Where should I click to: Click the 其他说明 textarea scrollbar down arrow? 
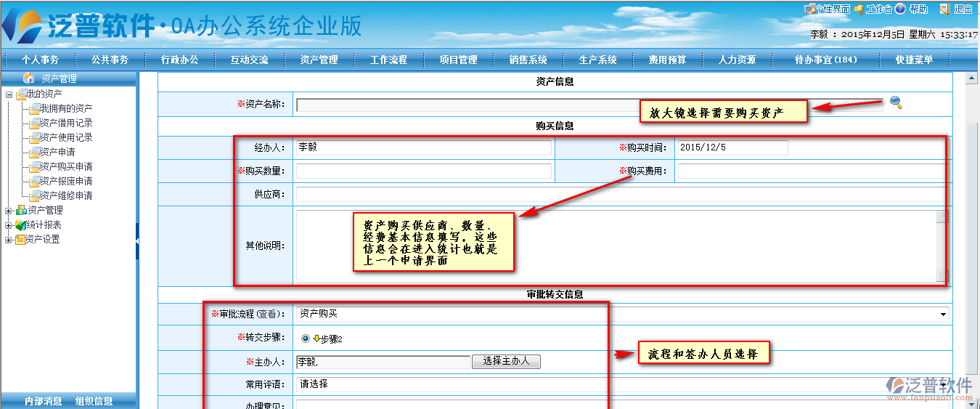click(x=942, y=276)
